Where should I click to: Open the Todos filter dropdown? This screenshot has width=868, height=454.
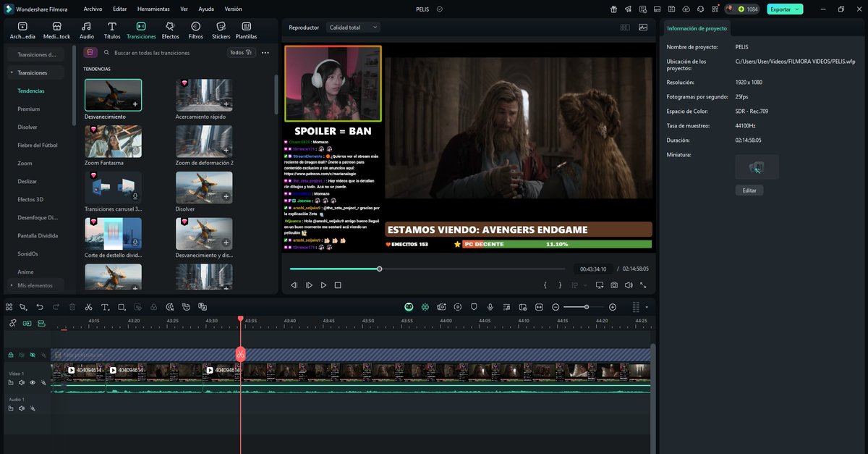(241, 53)
